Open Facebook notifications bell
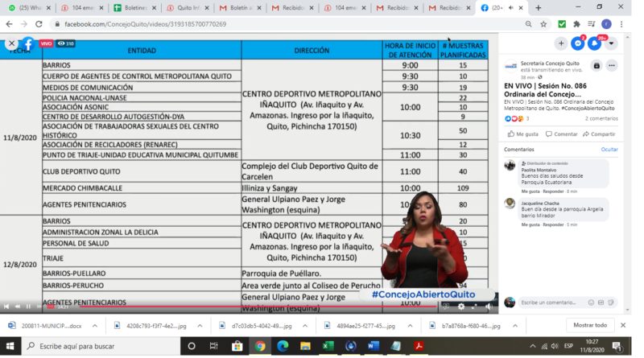The image size is (644, 358). 594,43
